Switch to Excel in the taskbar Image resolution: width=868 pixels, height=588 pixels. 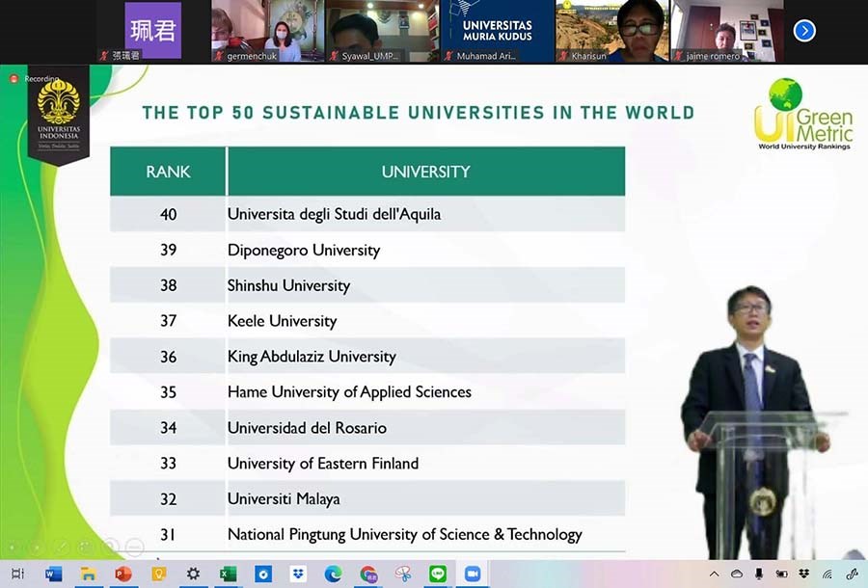(x=228, y=575)
